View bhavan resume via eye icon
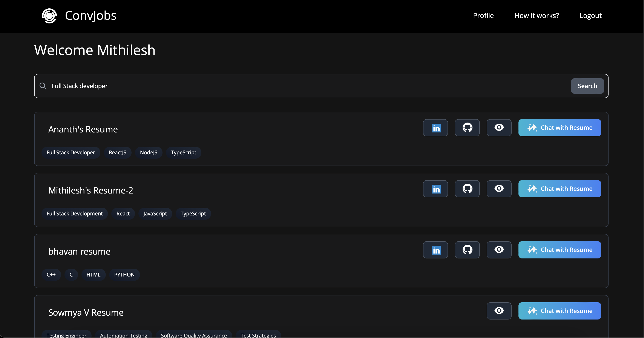Viewport: 644px width, 338px height. [499, 250]
